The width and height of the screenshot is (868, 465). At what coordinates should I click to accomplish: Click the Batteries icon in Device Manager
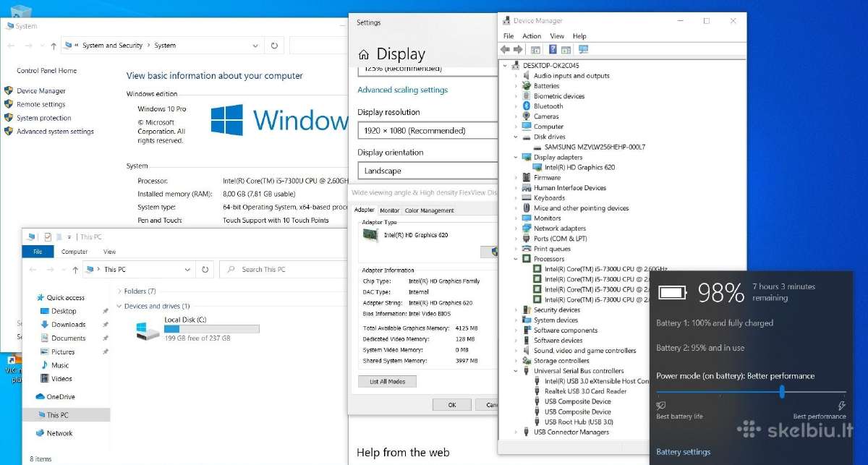(527, 86)
